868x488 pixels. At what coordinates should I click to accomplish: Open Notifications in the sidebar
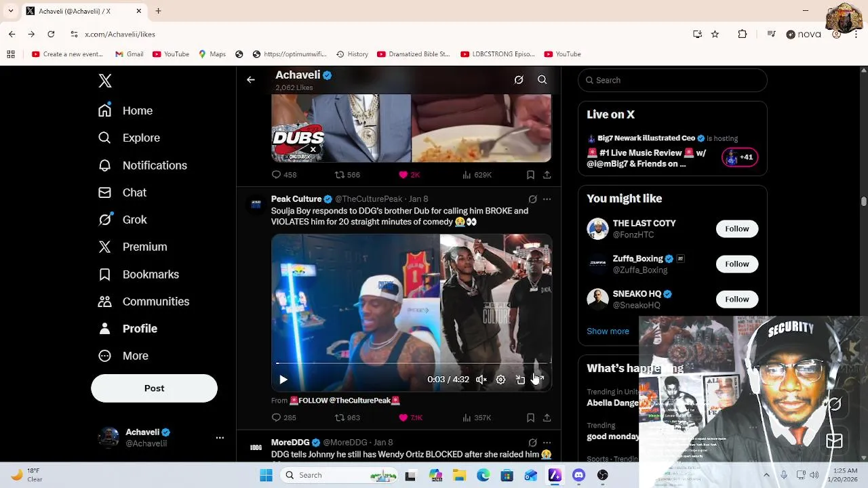(142, 165)
